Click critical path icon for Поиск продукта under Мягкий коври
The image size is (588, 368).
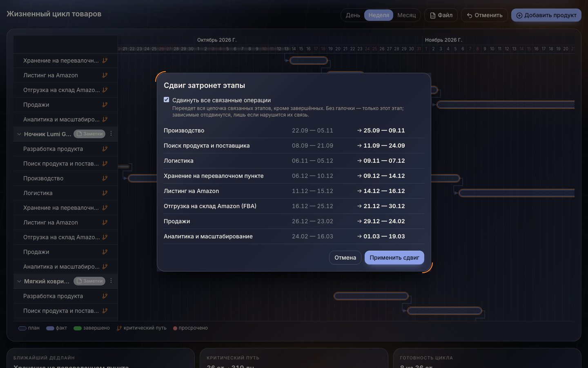(105, 311)
